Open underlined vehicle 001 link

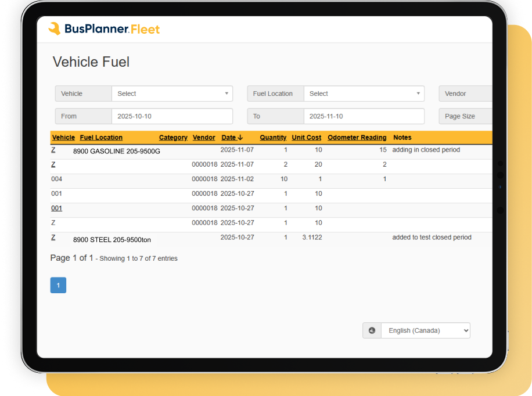pos(56,208)
